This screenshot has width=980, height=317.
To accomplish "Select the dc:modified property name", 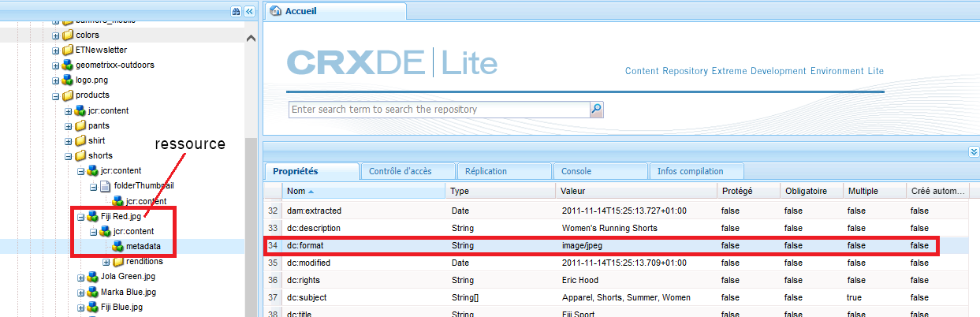I will click(x=310, y=263).
